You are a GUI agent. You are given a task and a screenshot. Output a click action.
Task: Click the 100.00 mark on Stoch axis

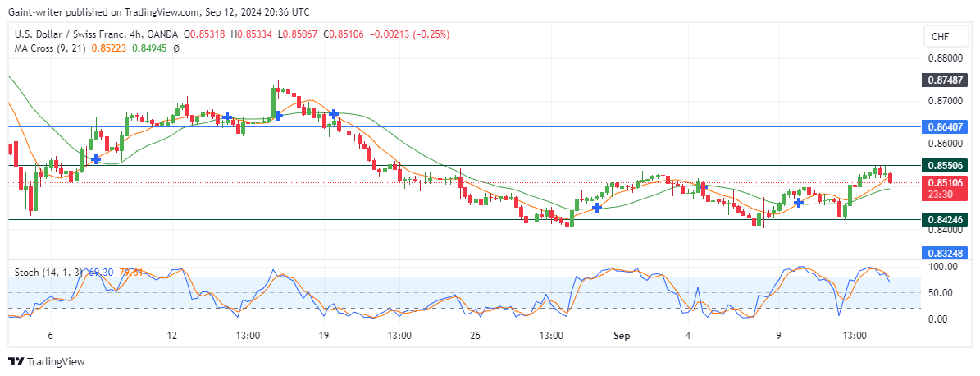pos(944,267)
